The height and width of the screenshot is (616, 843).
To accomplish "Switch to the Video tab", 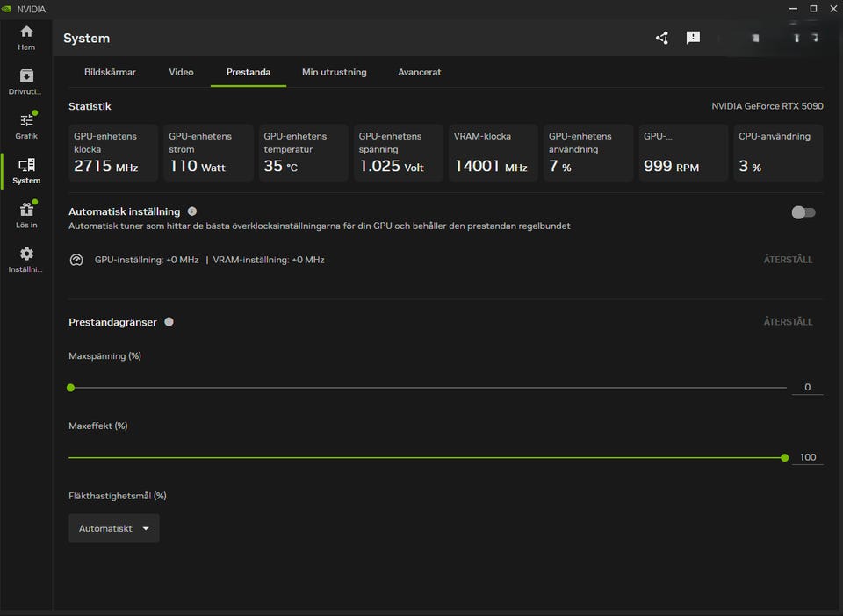I will tap(181, 72).
